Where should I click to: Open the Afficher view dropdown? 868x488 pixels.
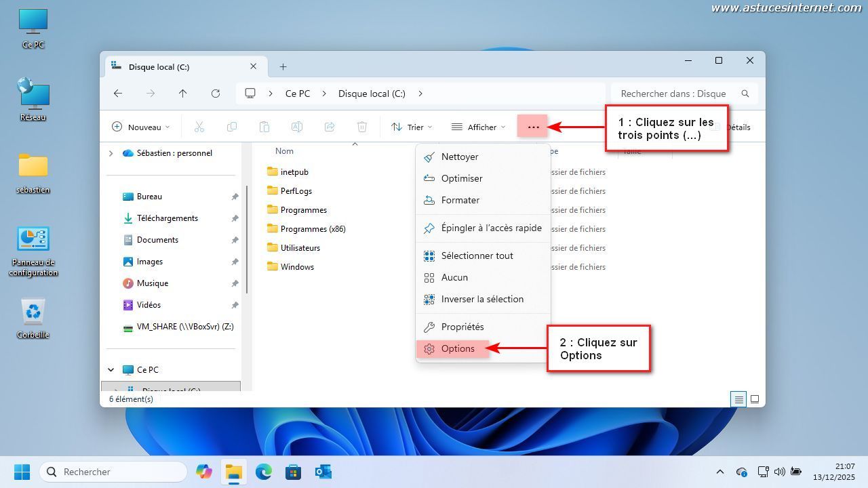tap(478, 127)
